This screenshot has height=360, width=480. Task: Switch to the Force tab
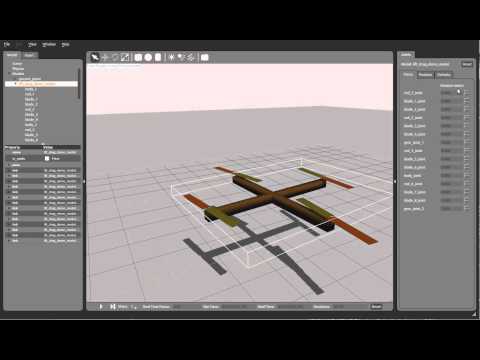pos(408,75)
